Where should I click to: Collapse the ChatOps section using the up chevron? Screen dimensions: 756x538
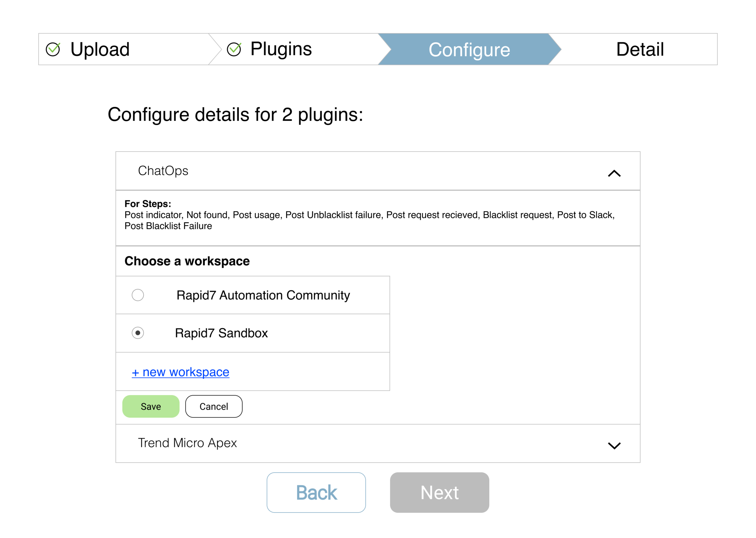point(614,173)
